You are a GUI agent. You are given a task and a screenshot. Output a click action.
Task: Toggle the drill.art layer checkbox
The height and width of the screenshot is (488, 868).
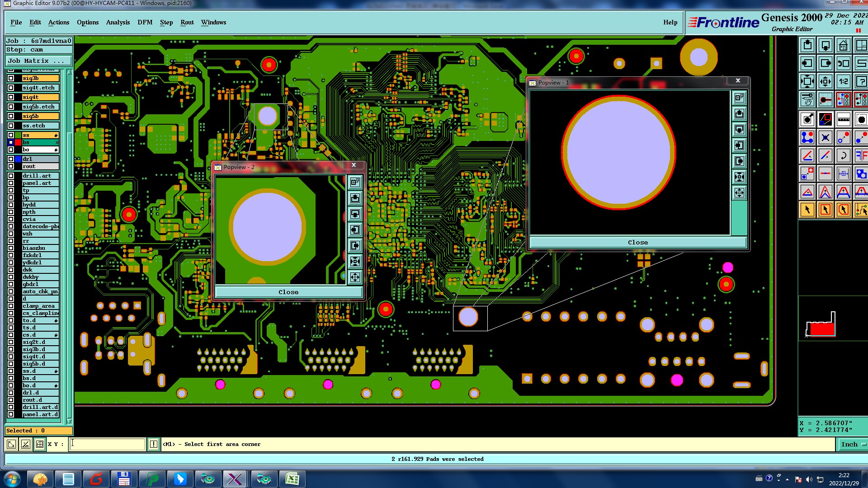click(11, 176)
